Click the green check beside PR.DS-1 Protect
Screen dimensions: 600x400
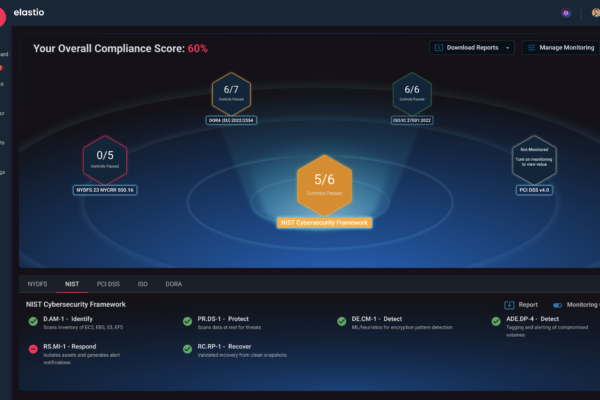[187, 321]
